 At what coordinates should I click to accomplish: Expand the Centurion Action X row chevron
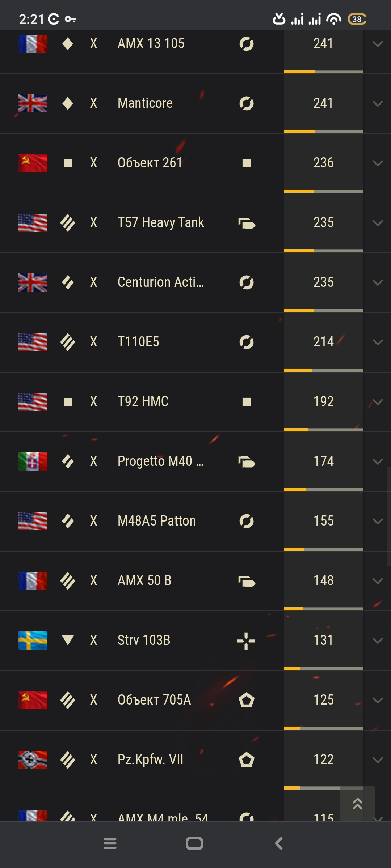pyautogui.click(x=378, y=283)
